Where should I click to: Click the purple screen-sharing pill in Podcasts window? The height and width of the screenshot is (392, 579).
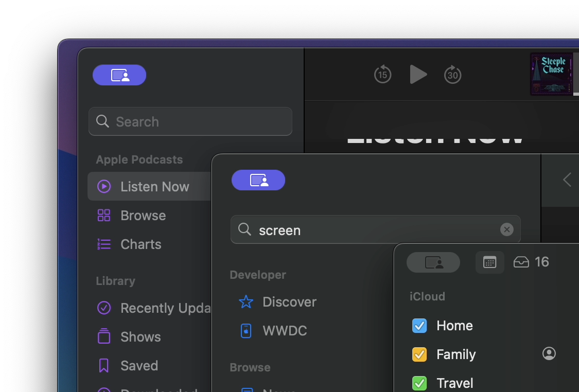(119, 75)
